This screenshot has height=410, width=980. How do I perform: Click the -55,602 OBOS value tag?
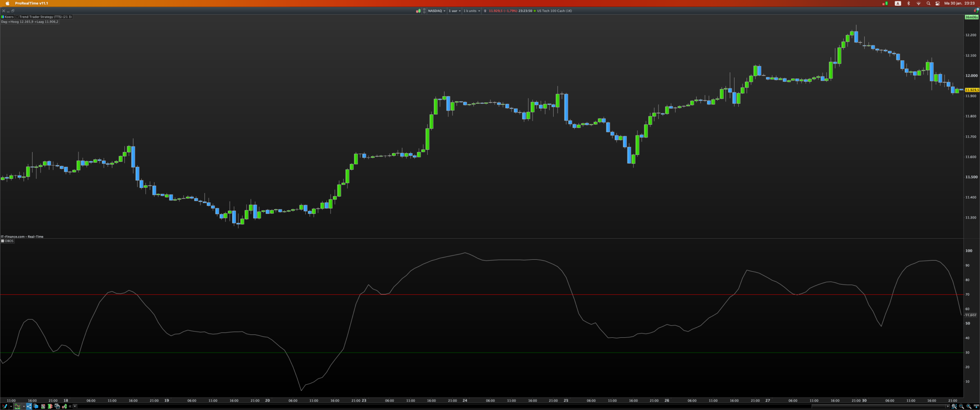point(970,315)
